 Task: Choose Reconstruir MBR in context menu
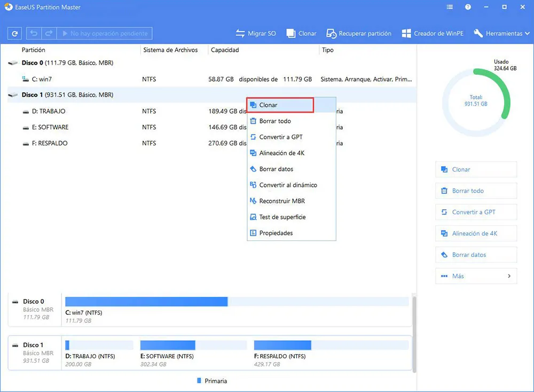(x=292, y=201)
